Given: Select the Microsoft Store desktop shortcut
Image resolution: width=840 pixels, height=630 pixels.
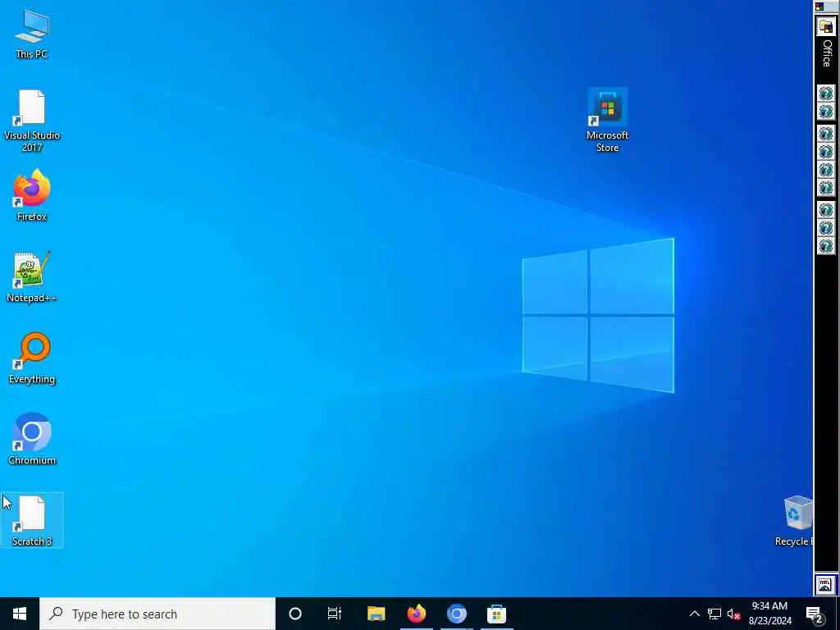Looking at the screenshot, I should click(608, 121).
